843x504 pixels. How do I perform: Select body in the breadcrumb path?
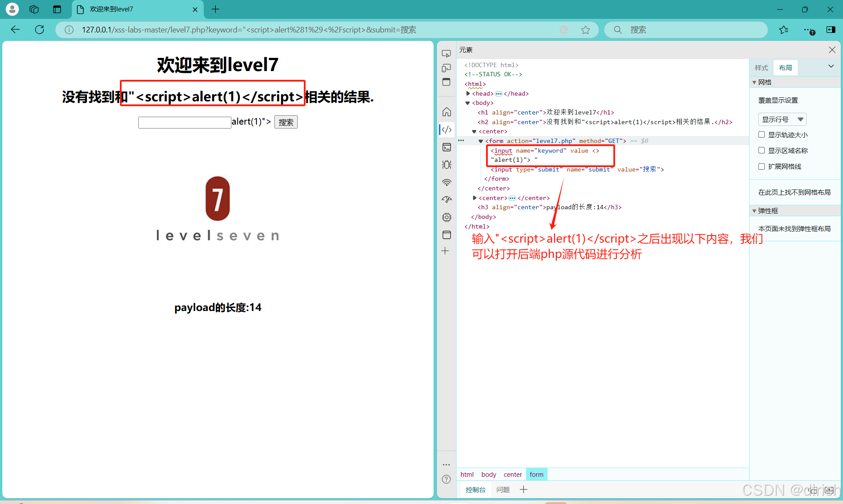click(488, 475)
